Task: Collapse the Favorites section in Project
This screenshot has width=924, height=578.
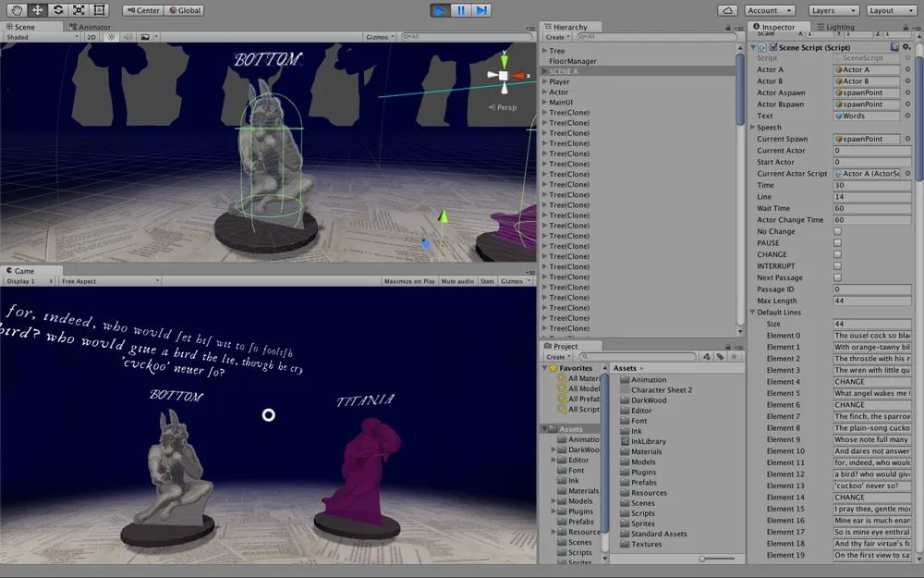Action: click(544, 367)
